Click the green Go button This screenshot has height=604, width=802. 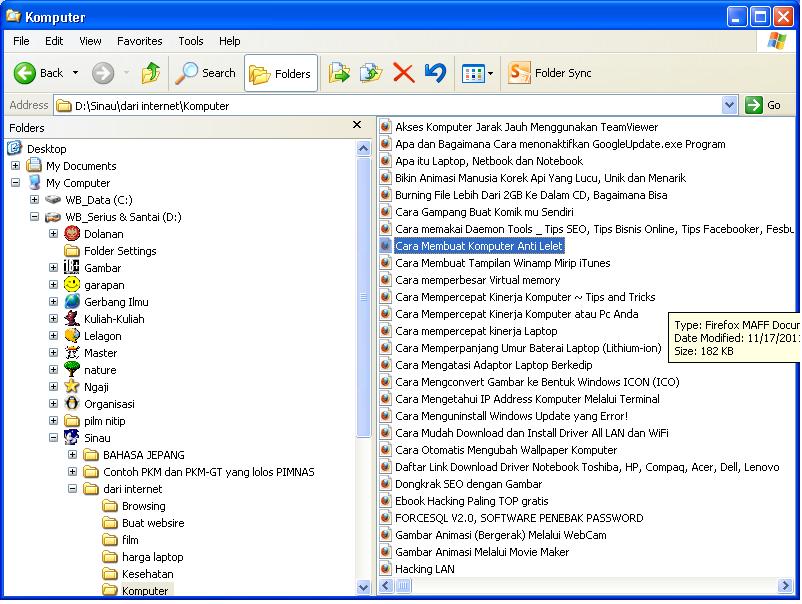pyautogui.click(x=755, y=104)
